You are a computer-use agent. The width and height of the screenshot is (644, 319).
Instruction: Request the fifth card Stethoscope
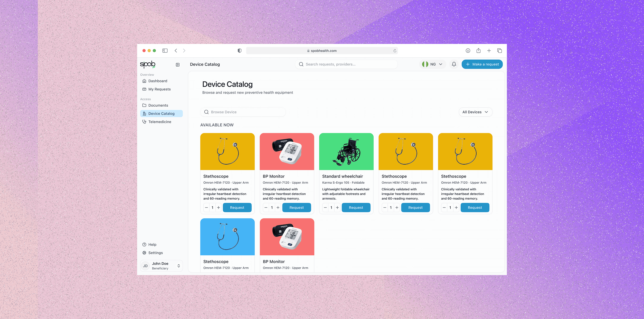tap(475, 208)
